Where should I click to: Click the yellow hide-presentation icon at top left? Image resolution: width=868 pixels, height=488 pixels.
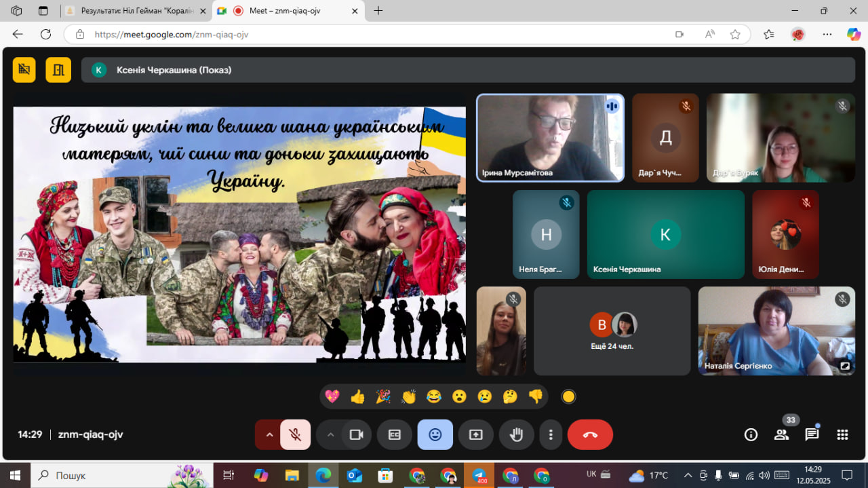pos(24,70)
